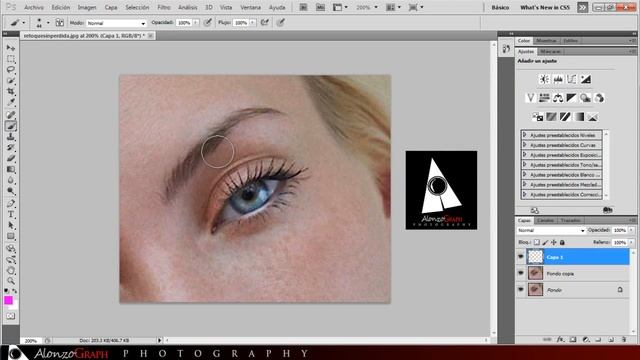
Task: Switch to the Canales tab
Action: point(545,220)
